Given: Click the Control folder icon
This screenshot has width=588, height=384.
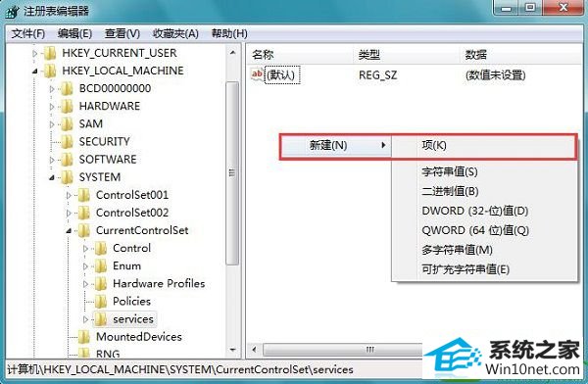Looking at the screenshot, I should coord(101,248).
